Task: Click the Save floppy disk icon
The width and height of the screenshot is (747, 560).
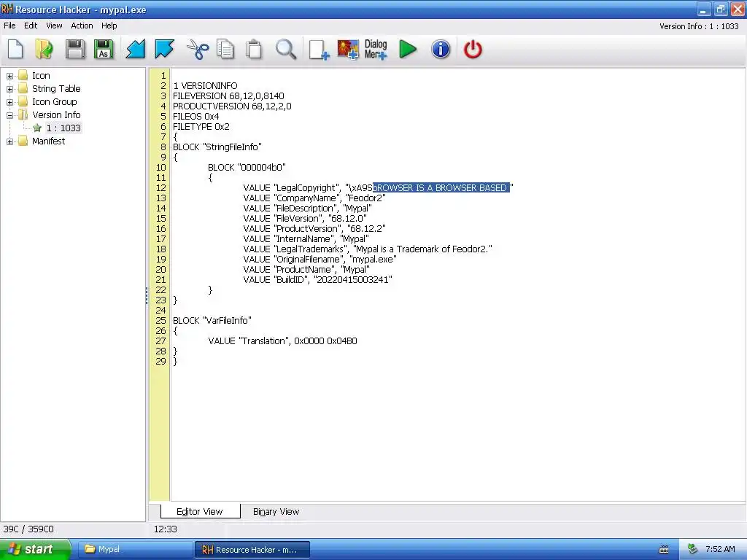Action: pos(75,49)
